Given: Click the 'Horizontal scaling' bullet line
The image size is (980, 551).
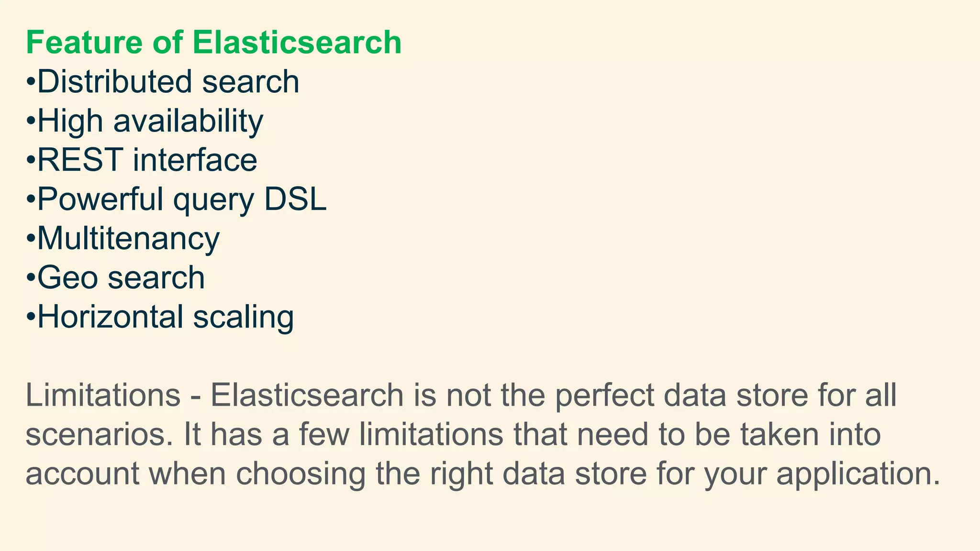Looking at the screenshot, I should (x=165, y=317).
